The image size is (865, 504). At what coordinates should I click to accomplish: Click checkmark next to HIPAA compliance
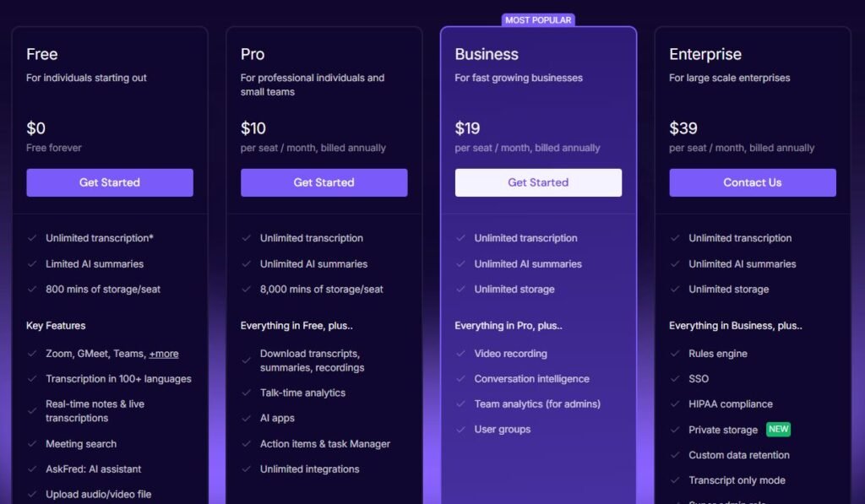(675, 404)
